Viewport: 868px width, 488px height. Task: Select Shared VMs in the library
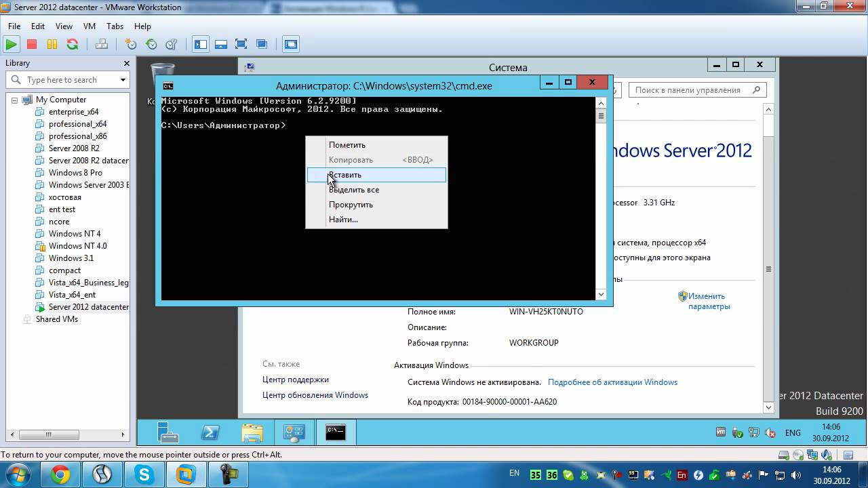[57, 319]
